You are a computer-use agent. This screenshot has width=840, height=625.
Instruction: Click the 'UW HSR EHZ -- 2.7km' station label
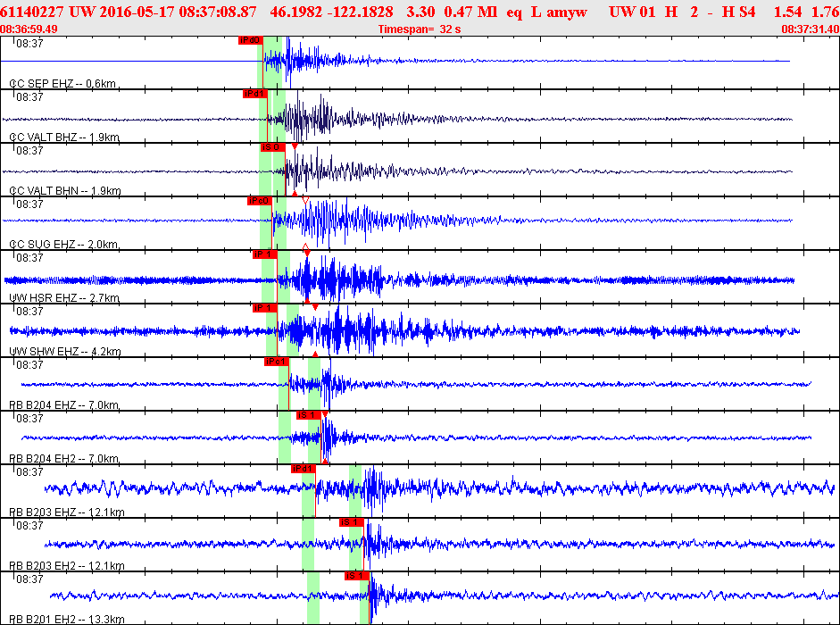coord(64,298)
